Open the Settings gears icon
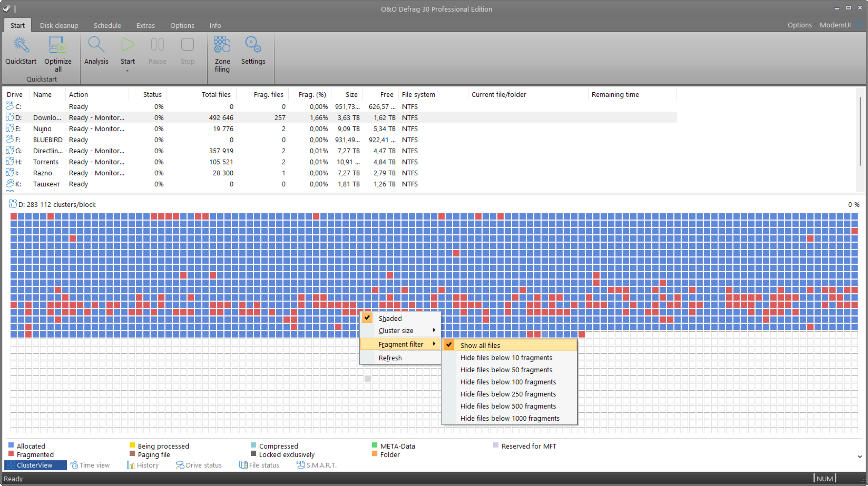868x486 pixels. point(253,46)
